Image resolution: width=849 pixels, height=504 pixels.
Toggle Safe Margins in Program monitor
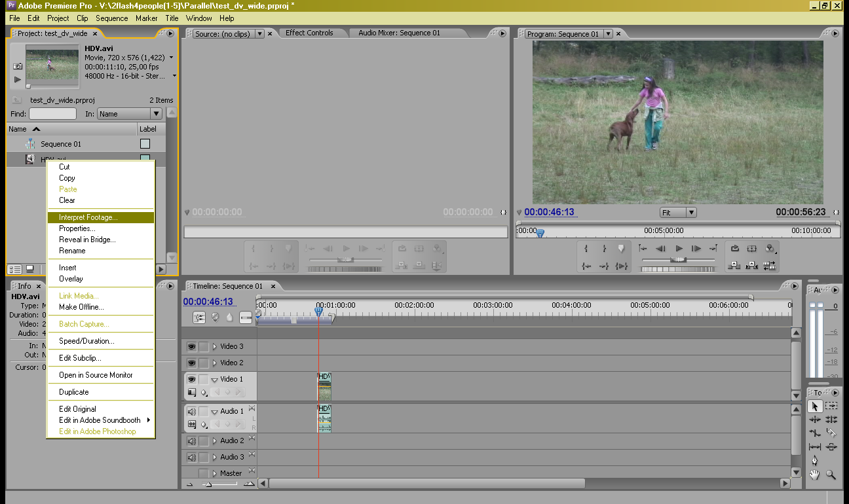pyautogui.click(x=752, y=249)
